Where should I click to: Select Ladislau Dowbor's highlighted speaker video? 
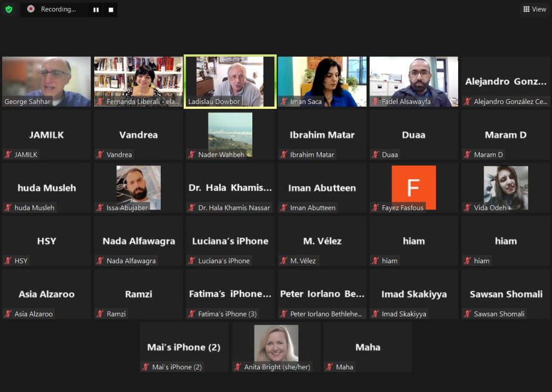pyautogui.click(x=230, y=81)
